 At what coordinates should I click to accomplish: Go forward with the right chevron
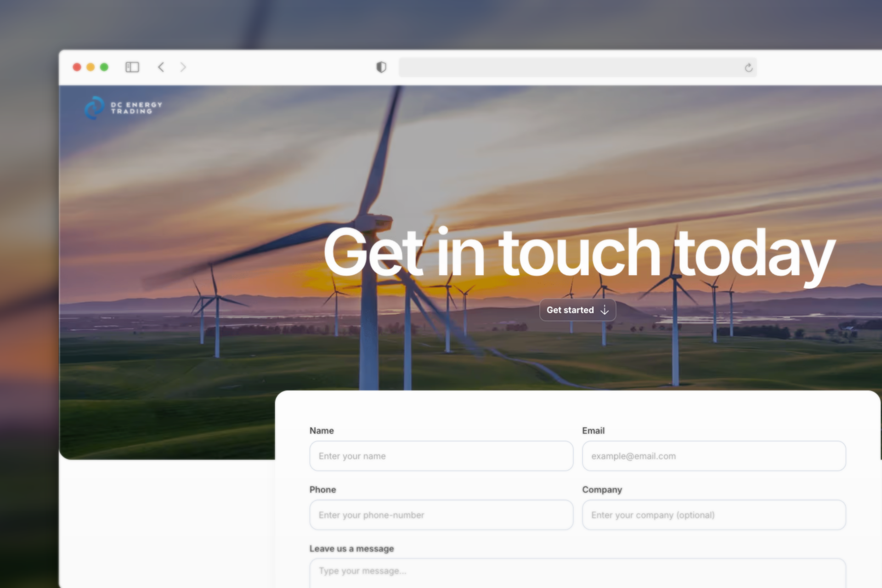183,67
